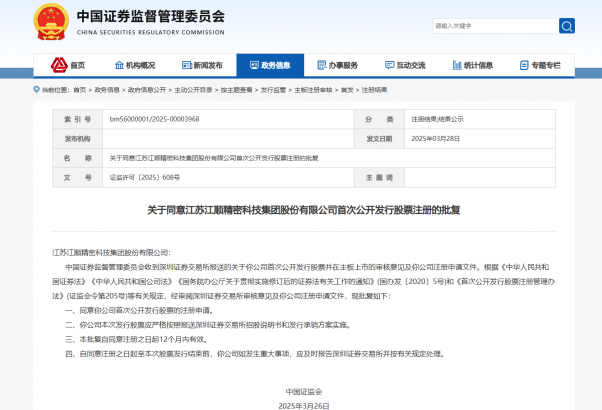Viewport: 602px width, 410px height.
Task: Click the 专题专栏 list icon
Action: 524,65
